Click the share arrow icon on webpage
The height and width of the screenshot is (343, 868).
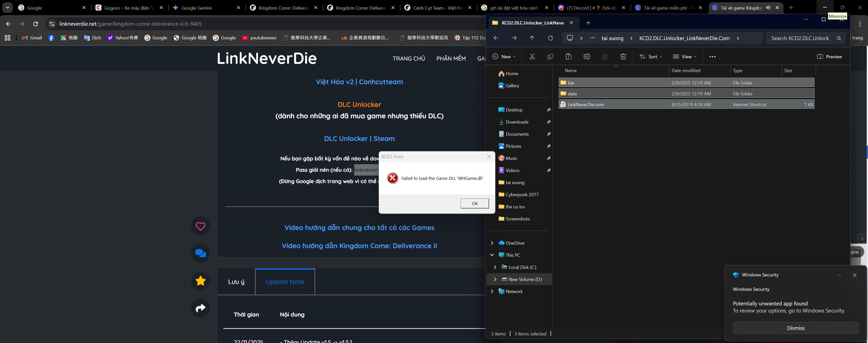point(200,308)
